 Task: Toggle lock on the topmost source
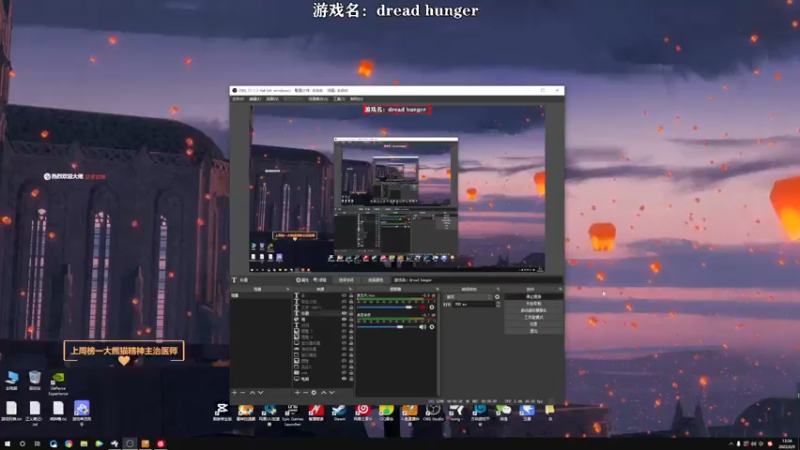(351, 296)
